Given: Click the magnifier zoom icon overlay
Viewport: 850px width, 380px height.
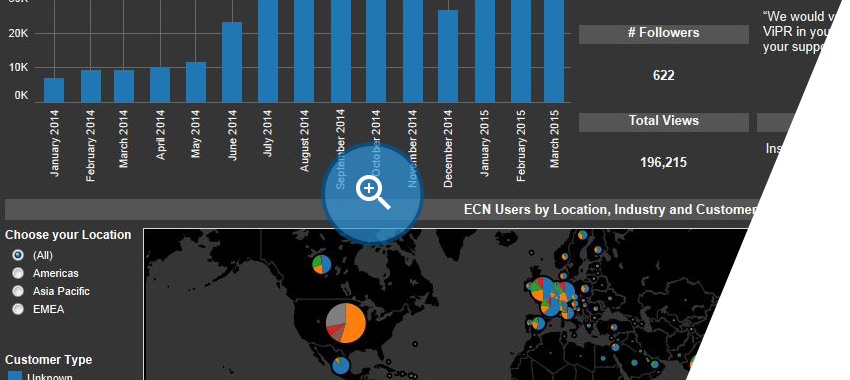Looking at the screenshot, I should [373, 194].
